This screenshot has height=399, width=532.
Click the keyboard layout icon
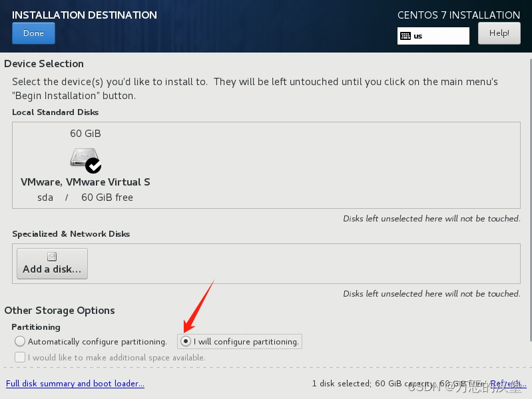coord(405,36)
